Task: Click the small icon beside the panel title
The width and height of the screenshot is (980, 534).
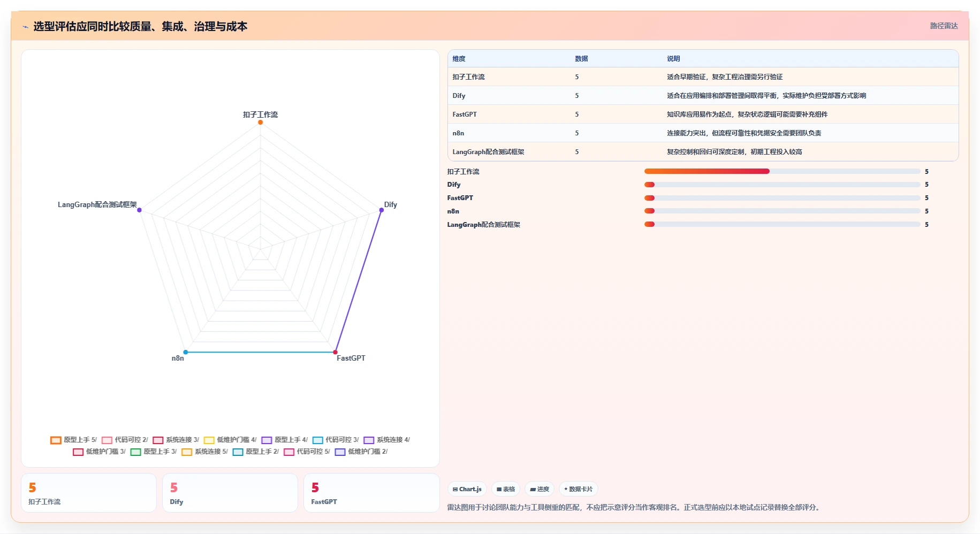Action: tap(25, 27)
